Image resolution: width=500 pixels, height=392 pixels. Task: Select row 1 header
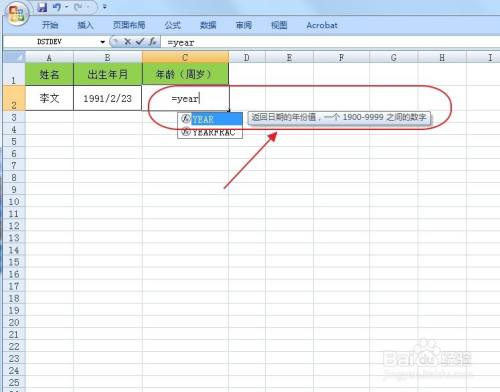[x=14, y=74]
